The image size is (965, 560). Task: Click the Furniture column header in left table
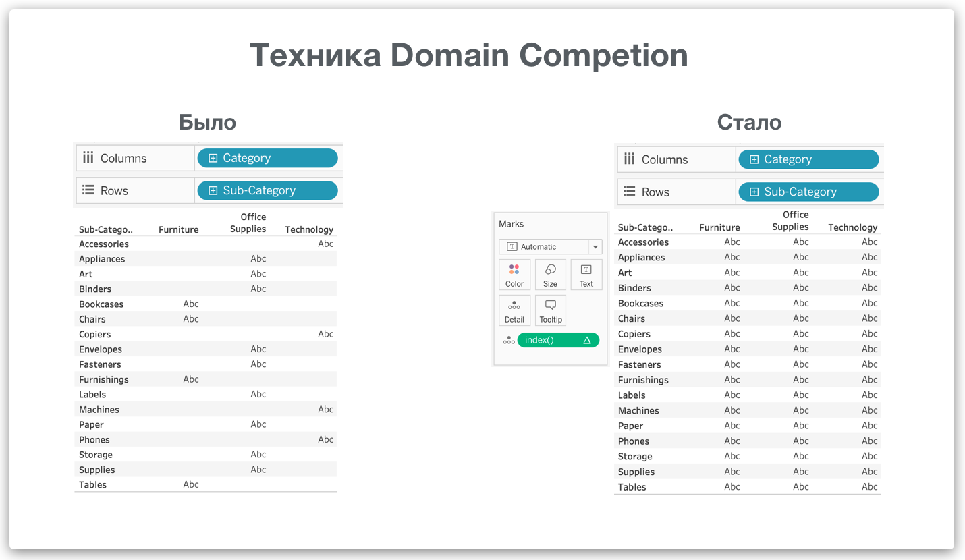179,229
